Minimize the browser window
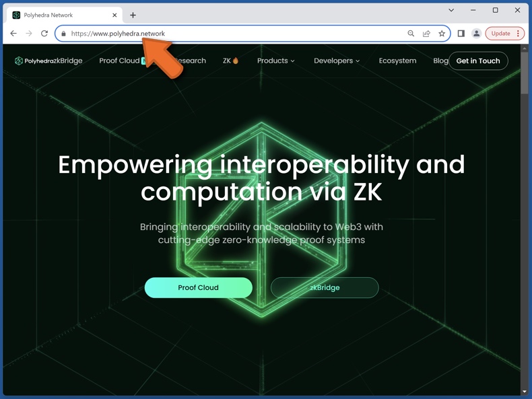The width and height of the screenshot is (532, 399). pyautogui.click(x=473, y=10)
